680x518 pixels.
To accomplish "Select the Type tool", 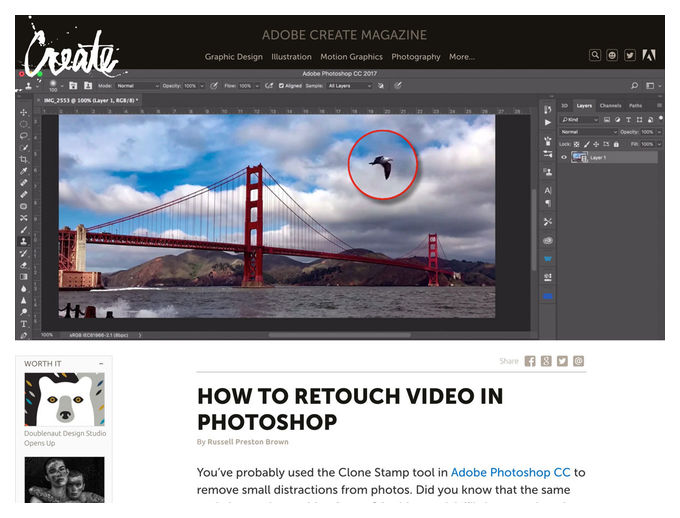I will click(x=23, y=324).
